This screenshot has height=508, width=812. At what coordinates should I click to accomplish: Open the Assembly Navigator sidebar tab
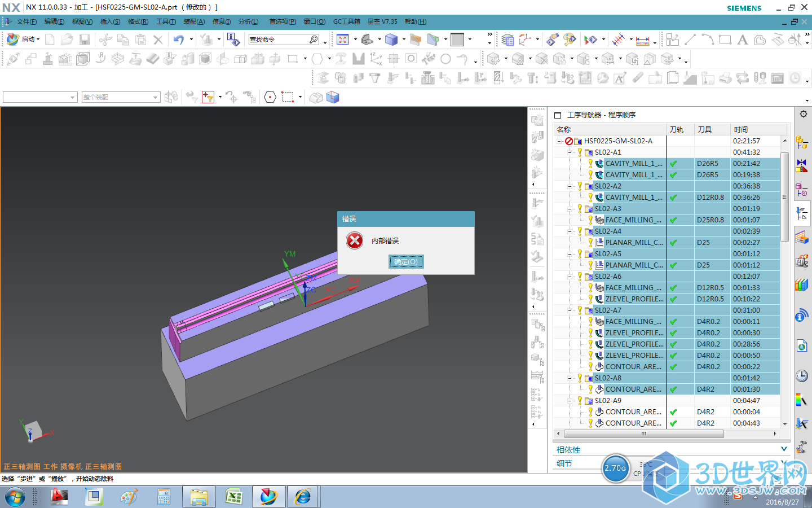801,142
